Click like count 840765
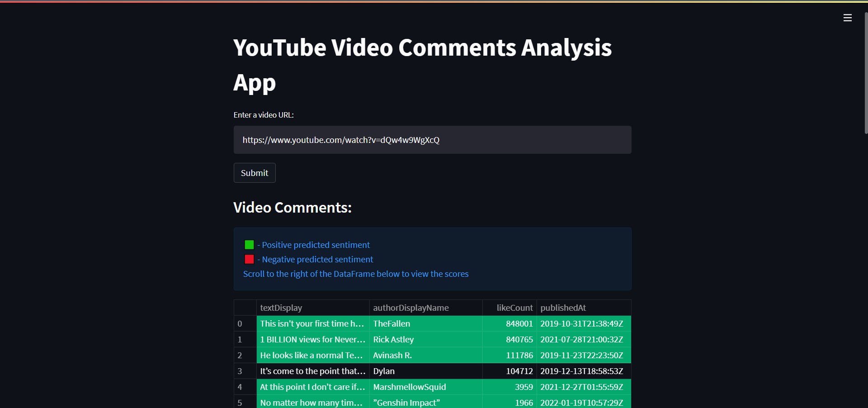This screenshot has height=408, width=868. (509, 339)
